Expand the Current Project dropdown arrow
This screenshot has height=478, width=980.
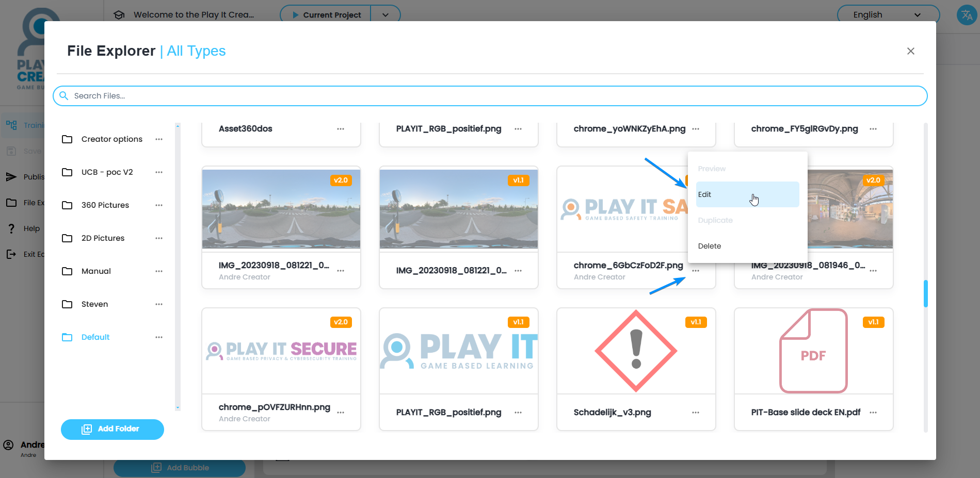[385, 15]
